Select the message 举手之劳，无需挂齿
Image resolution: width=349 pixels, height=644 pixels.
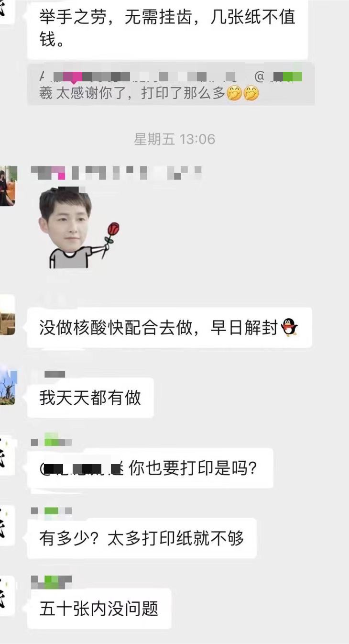[x=167, y=29]
